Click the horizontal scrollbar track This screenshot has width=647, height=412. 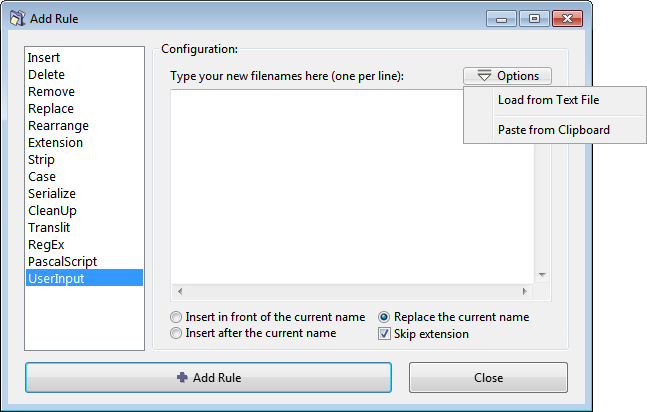352,291
